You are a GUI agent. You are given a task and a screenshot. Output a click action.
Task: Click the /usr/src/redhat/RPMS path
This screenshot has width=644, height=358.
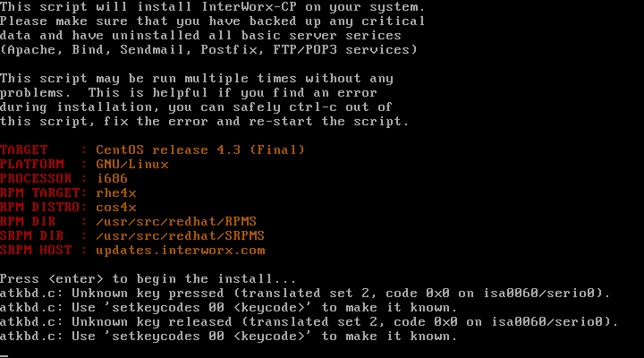click(x=176, y=222)
